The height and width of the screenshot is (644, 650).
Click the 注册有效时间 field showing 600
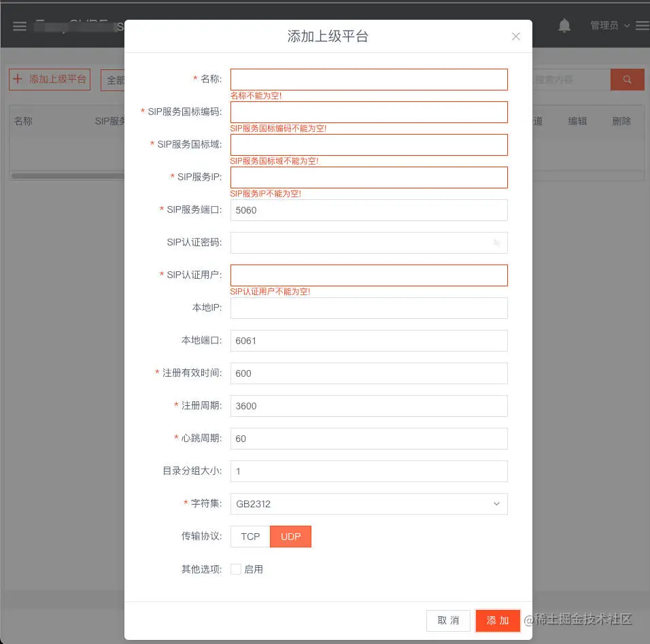click(369, 373)
